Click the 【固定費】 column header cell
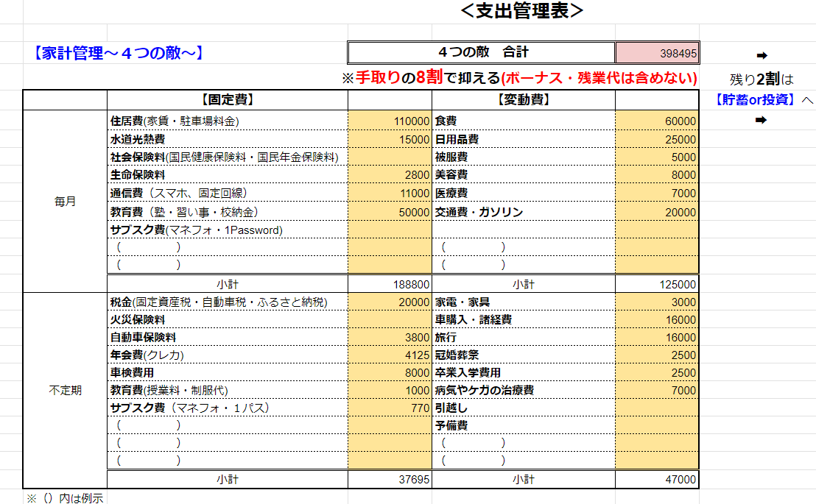 pyautogui.click(x=227, y=100)
